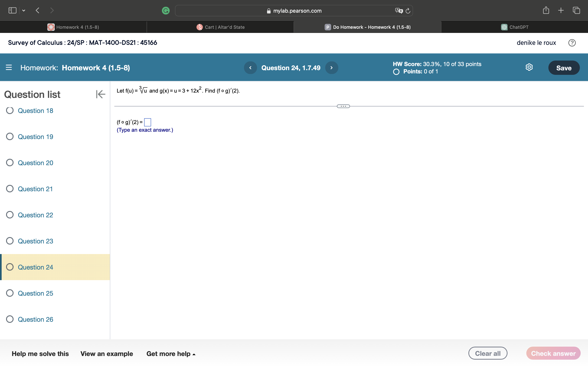Viewport: 588px width, 367px height.
Task: Select the Question 18 radio button
Action: [10, 111]
